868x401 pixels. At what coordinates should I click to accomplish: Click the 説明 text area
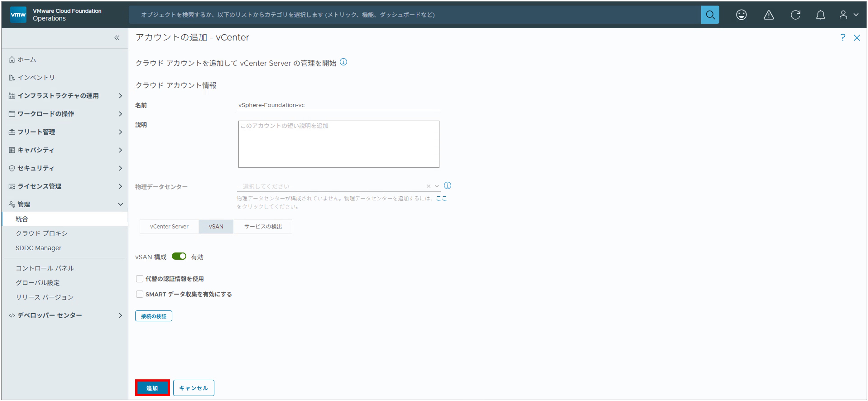click(x=339, y=144)
